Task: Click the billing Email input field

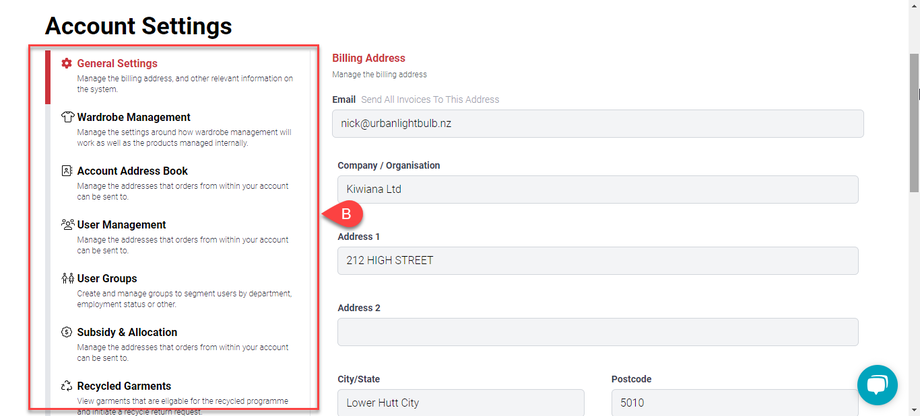Action: tap(597, 123)
